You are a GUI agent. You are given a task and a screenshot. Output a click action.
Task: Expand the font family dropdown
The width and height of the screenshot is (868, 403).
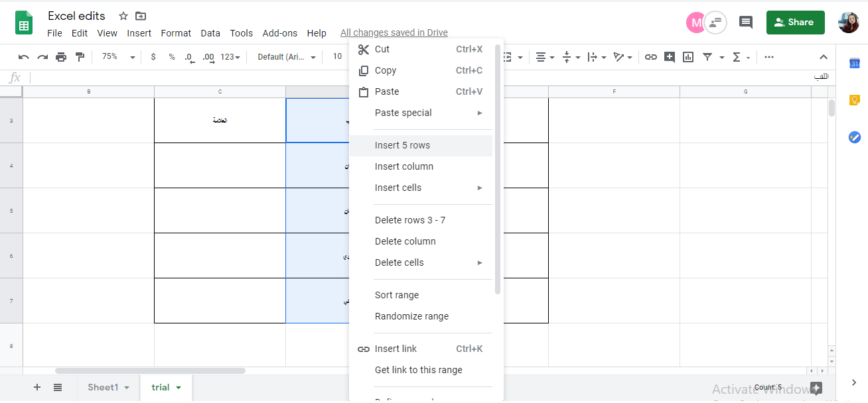coord(287,57)
